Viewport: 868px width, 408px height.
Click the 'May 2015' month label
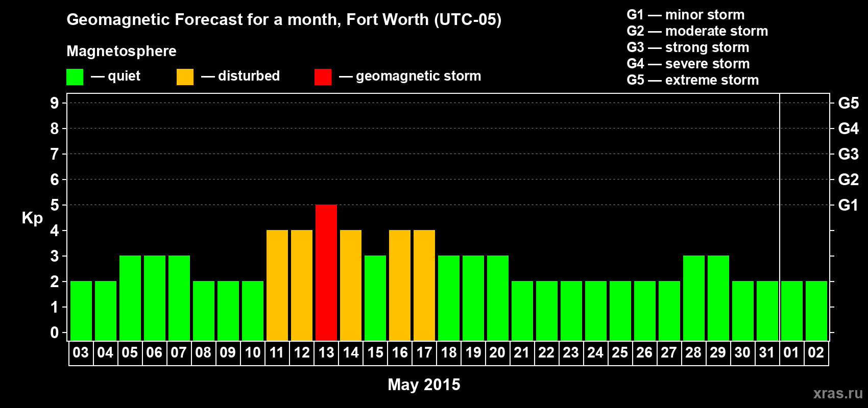[x=424, y=385]
